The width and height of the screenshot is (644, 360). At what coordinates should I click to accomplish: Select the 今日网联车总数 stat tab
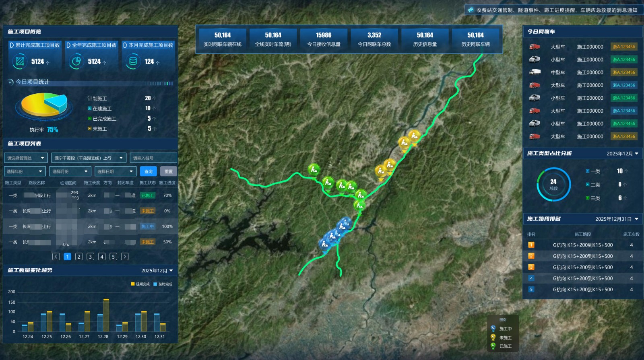coord(374,39)
